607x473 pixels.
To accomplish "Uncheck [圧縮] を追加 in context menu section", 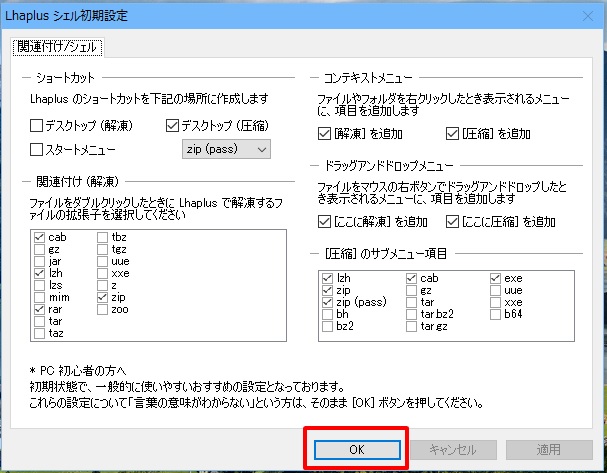I will point(452,134).
